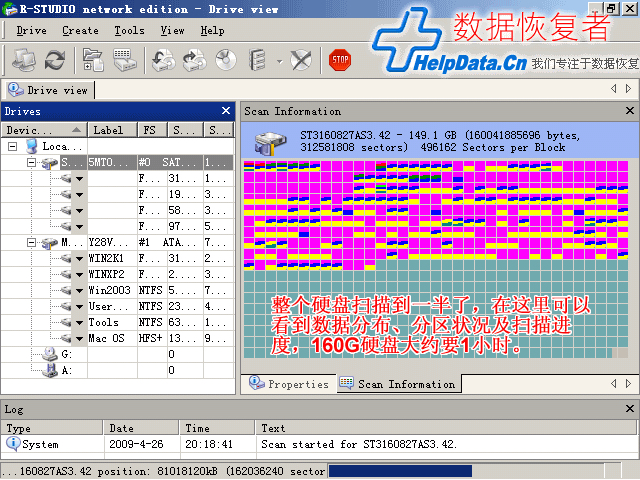Image resolution: width=640 pixels, height=480 pixels.
Task: Click the Connect to Remote computer icon
Action: tap(23, 59)
